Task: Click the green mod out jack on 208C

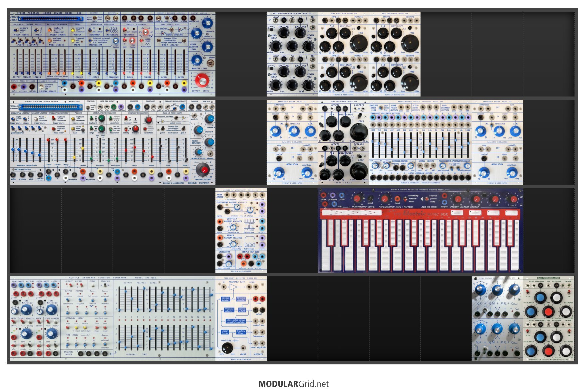Action: pos(114,107)
